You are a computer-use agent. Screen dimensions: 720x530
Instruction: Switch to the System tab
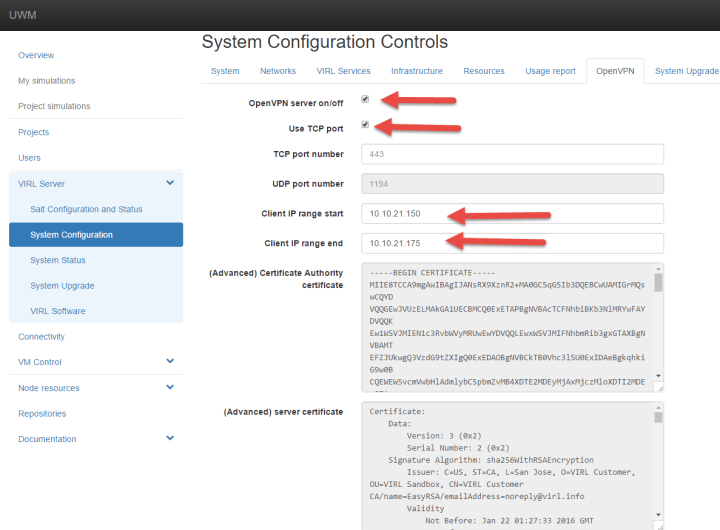pyautogui.click(x=225, y=71)
